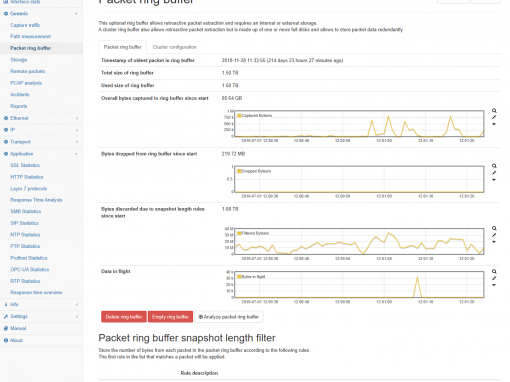Click the Bytes in flight legend swatch
The width and height of the screenshot is (510, 382).
[239, 277]
